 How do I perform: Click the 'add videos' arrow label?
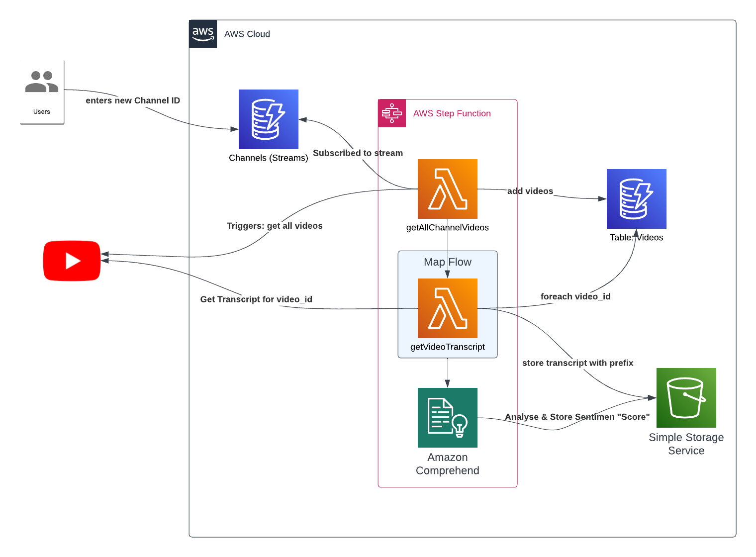point(530,191)
